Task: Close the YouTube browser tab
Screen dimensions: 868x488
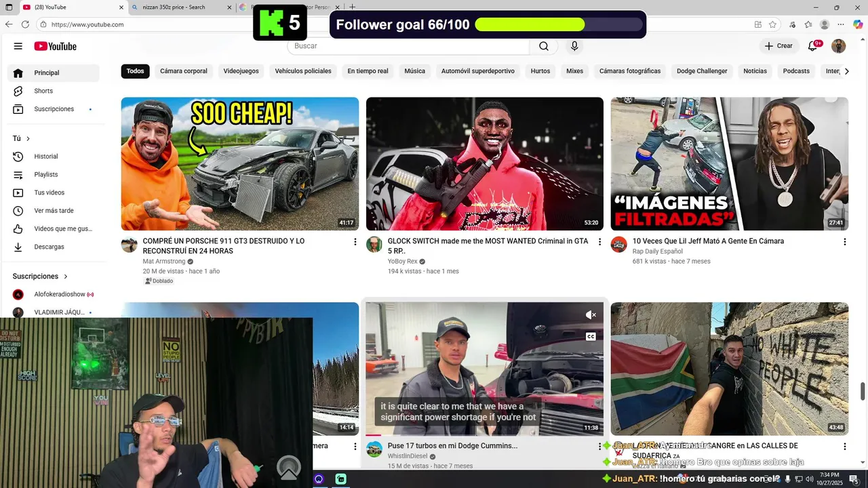Action: 121,7
